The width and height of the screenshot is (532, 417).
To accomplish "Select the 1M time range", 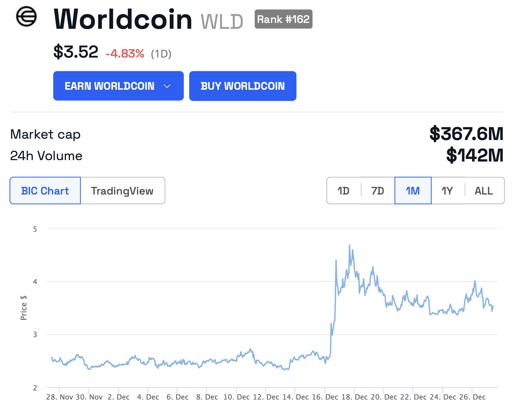I will (x=413, y=191).
